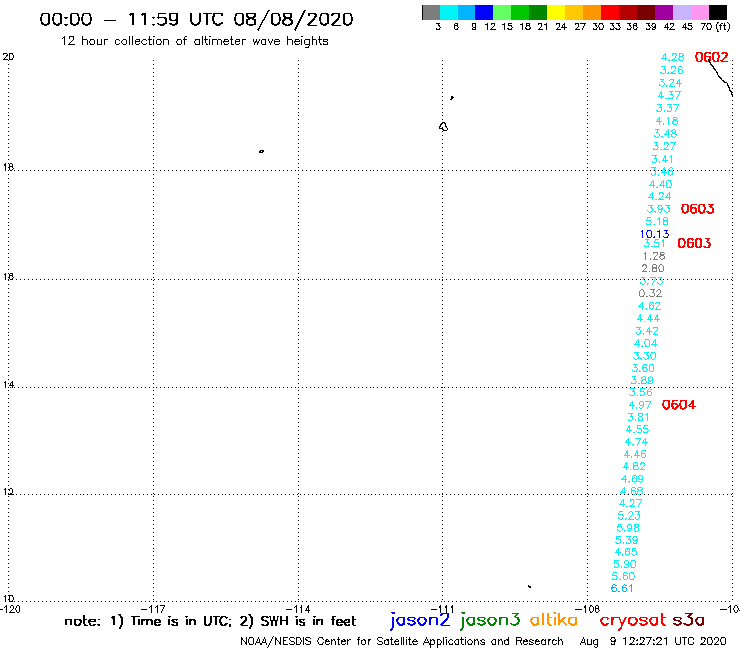The height and width of the screenshot is (650, 740).
Task: Click the black swatch at the scale end
Action: click(x=718, y=12)
